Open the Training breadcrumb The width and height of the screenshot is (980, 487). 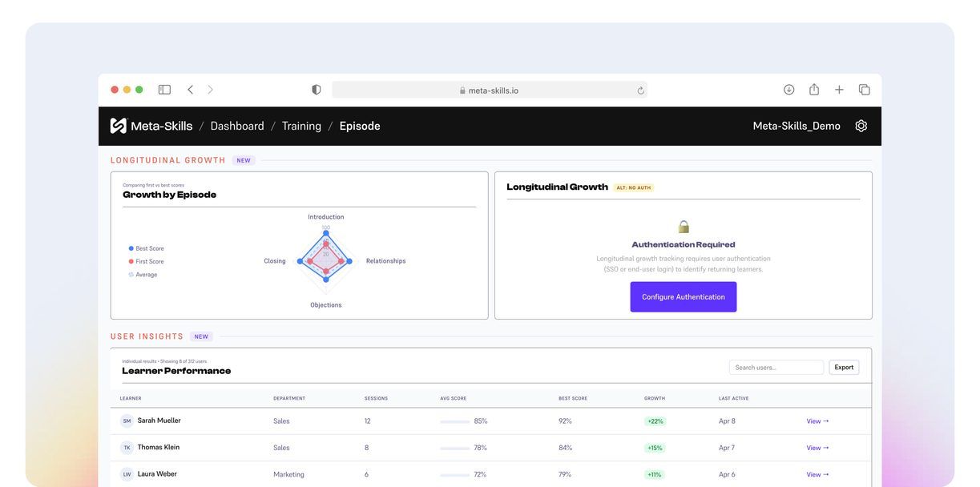pos(301,126)
